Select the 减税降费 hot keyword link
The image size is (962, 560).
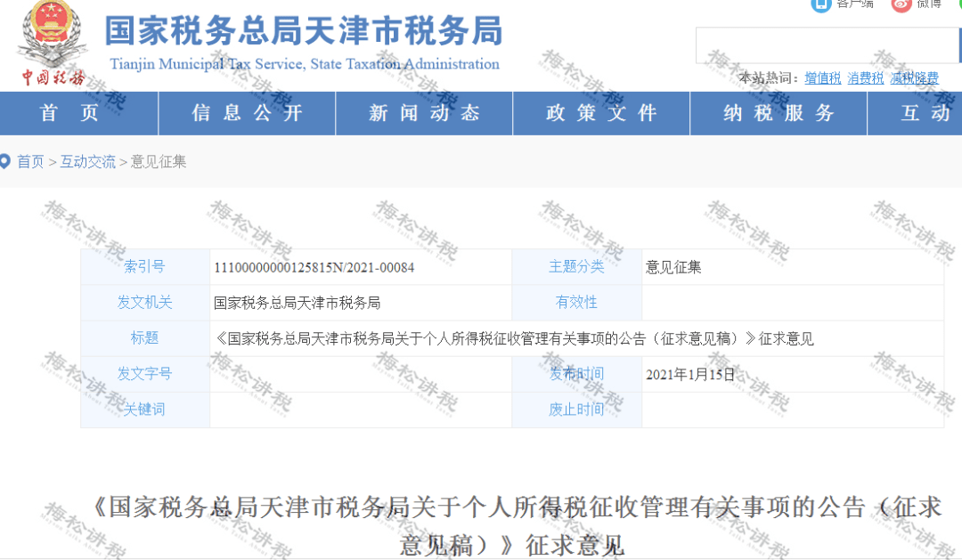[914, 78]
